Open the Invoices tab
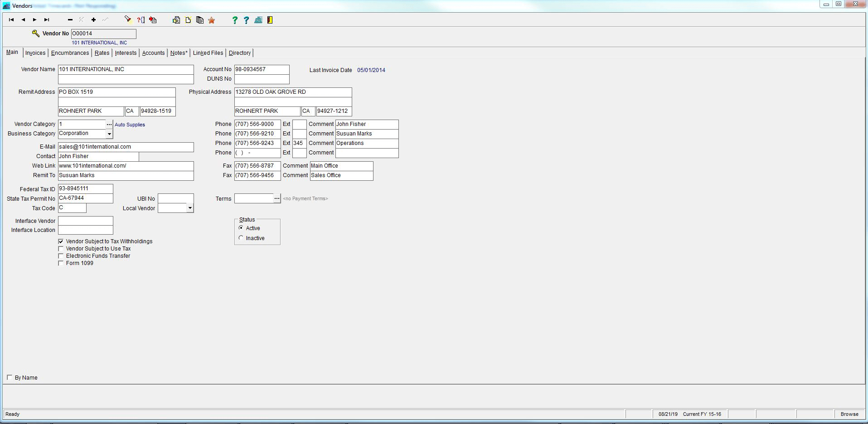This screenshot has height=424, width=868. pos(35,53)
